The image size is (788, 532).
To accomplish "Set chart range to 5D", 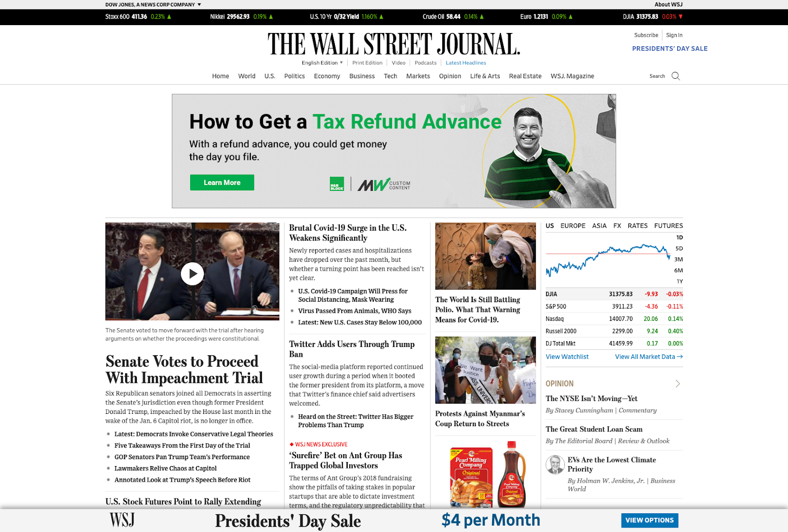I will 679,249.
